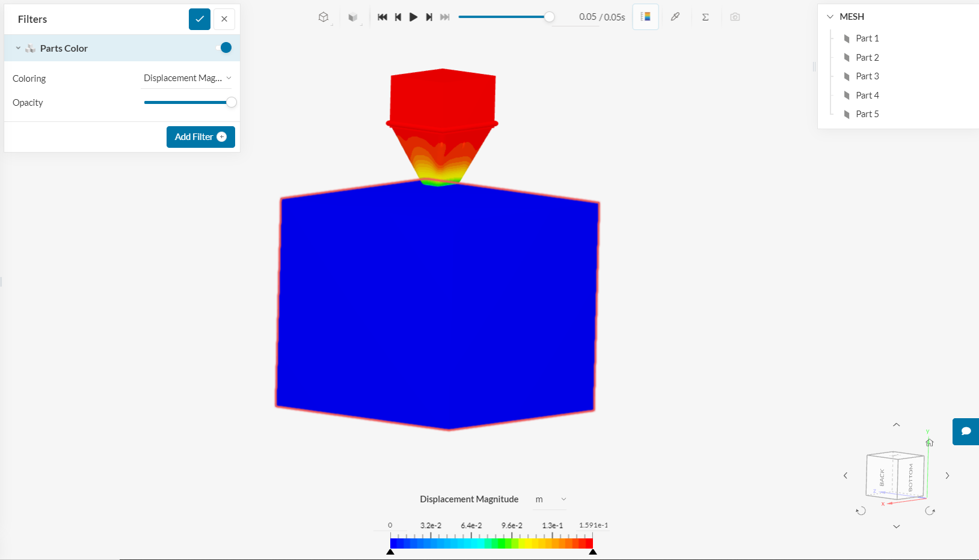Screen dimensions: 979x560
Task: Toggle the Parts Color filter switch
Action: [x=223, y=47]
